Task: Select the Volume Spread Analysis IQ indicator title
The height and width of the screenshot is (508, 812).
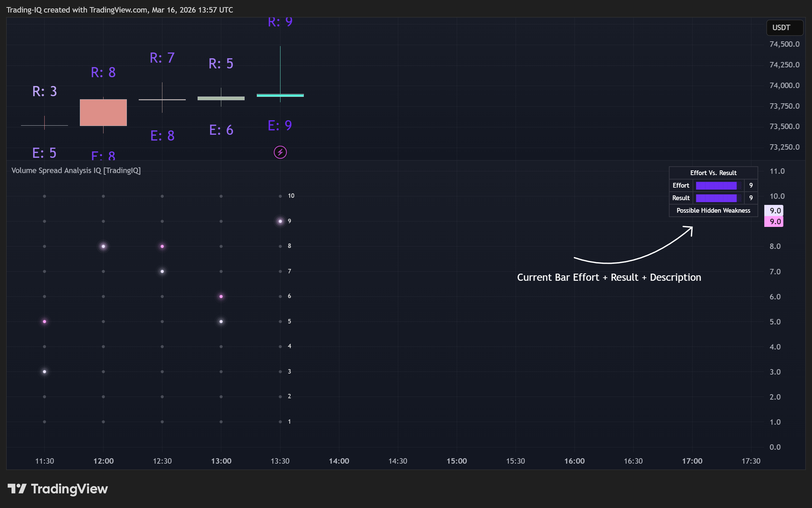Action: [x=76, y=170]
